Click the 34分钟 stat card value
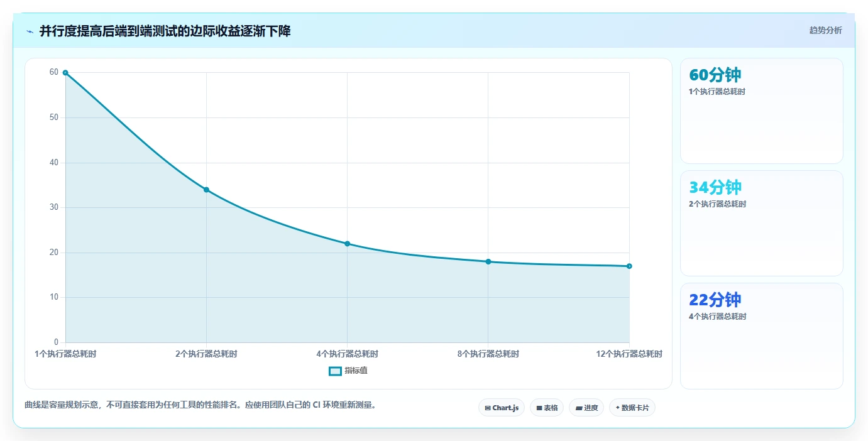This screenshot has height=441, width=868. click(715, 187)
